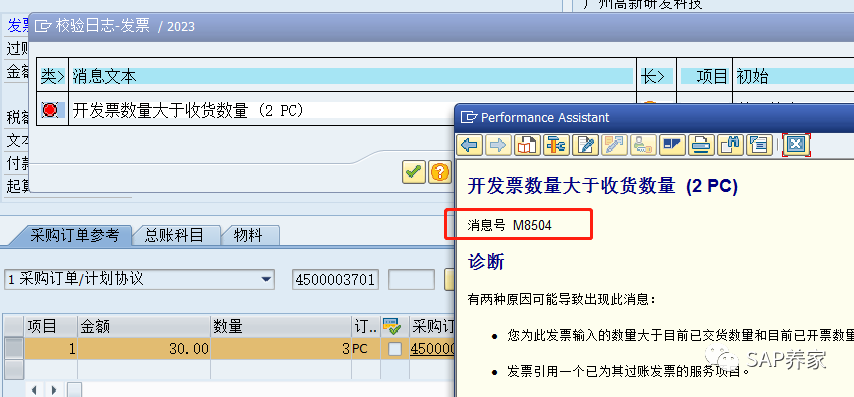Click the table left scroll arrow
The image size is (854, 397).
[x=34, y=390]
